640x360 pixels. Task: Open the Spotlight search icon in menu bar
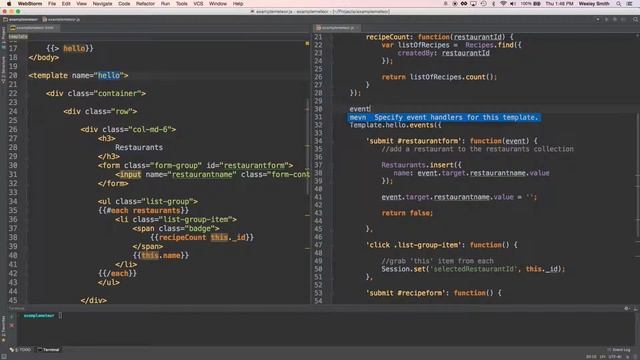coord(619,4)
